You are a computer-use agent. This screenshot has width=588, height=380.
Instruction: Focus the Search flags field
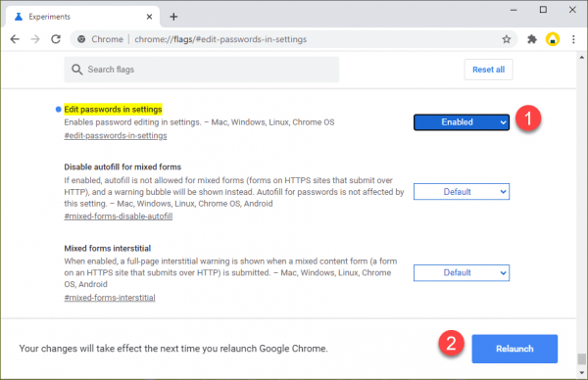click(x=201, y=70)
